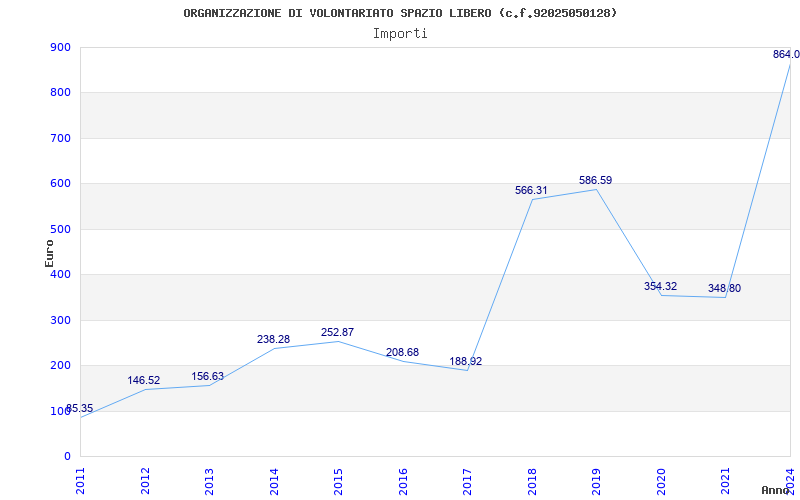Click the 566.31 value label
Image resolution: width=800 pixels, height=500 pixels.
pos(531,190)
